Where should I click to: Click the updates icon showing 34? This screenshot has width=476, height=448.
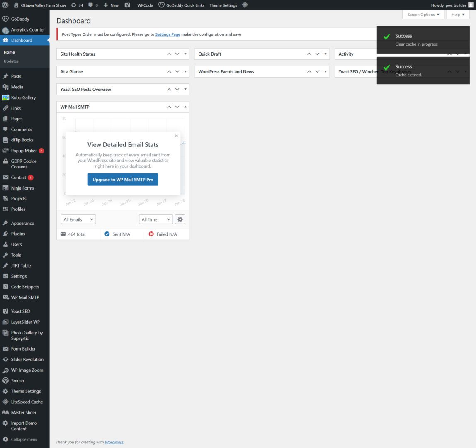[x=77, y=5]
